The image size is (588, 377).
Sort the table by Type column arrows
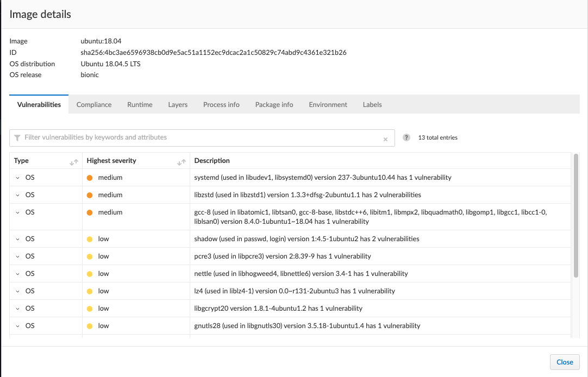74,162
